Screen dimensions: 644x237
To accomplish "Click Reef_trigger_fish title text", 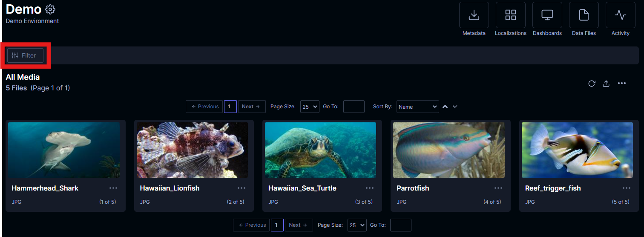I will click(x=553, y=188).
